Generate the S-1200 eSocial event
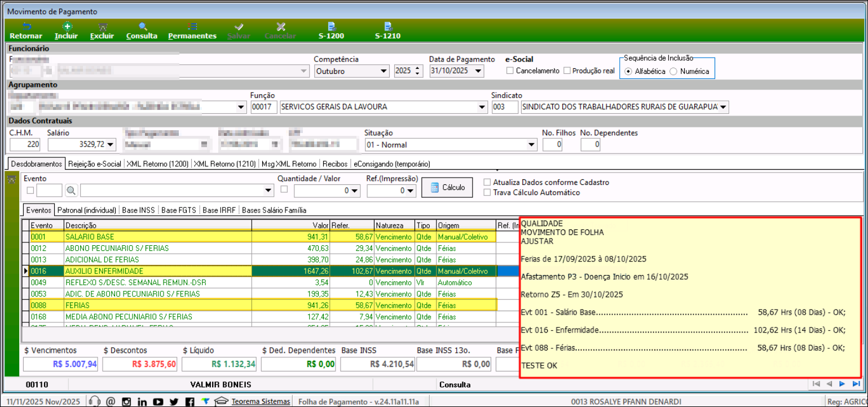Viewport: 868px width, 407px height. pyautogui.click(x=332, y=30)
